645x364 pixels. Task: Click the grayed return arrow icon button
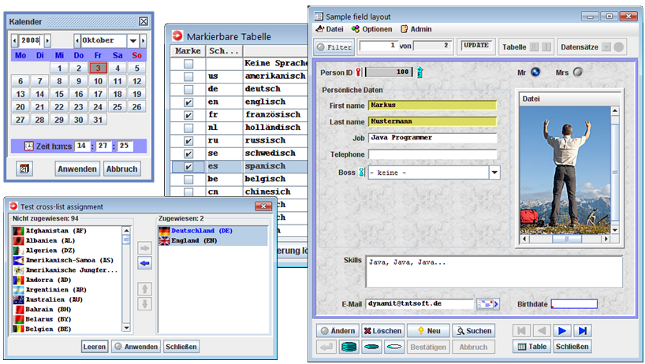point(326,347)
